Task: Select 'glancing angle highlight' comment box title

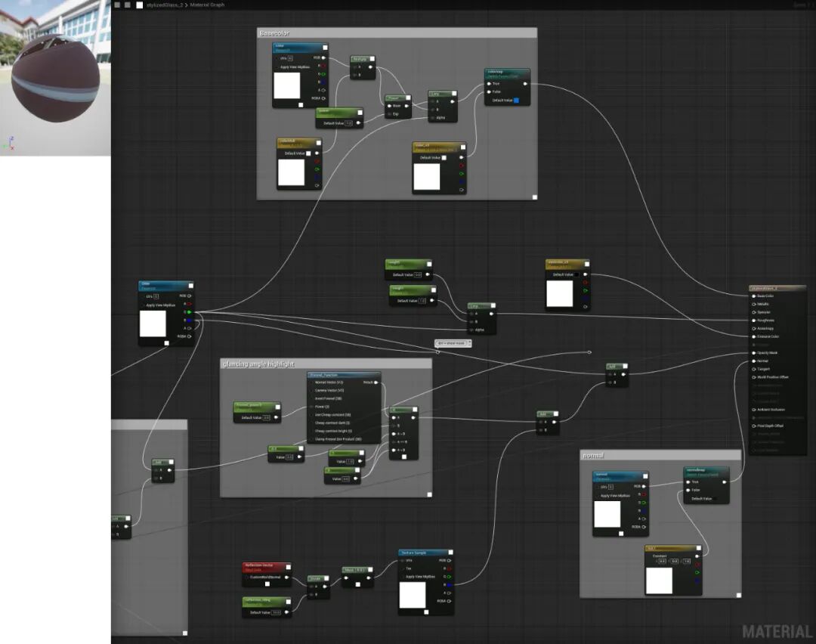Action: pos(258,364)
